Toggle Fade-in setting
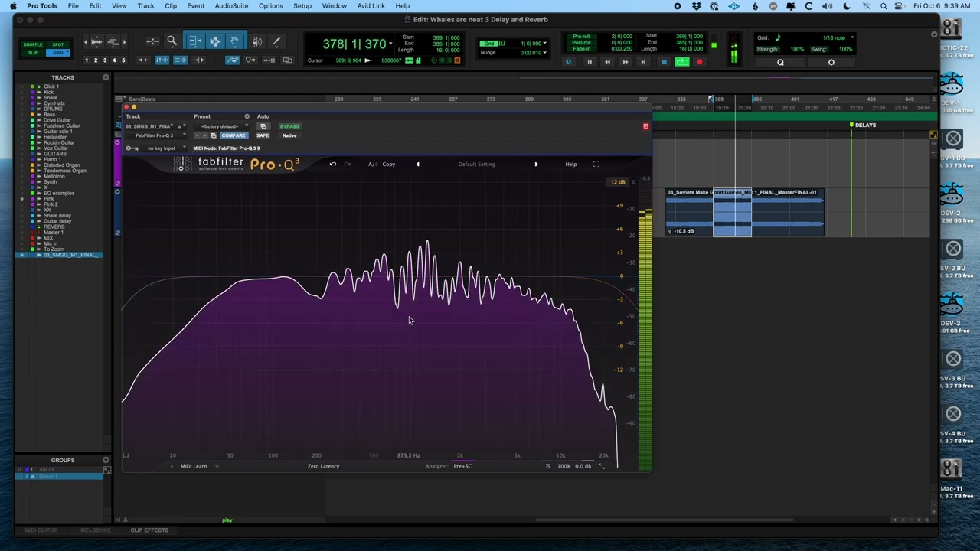This screenshot has width=980, height=551. click(x=582, y=49)
